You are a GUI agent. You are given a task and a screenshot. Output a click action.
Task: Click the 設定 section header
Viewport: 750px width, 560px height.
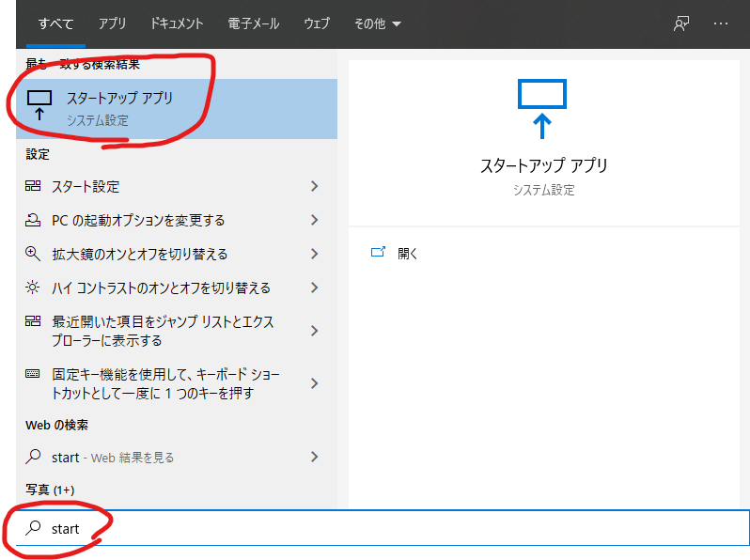(38, 154)
